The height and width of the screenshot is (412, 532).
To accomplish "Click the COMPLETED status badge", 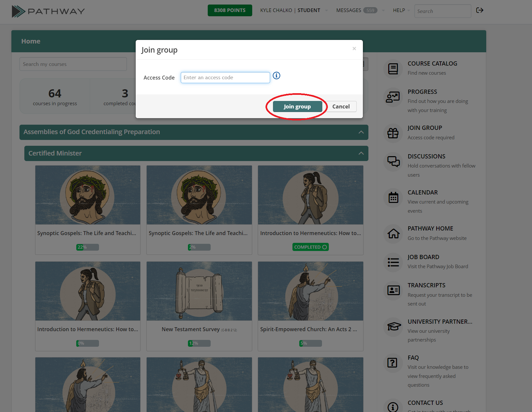I will pyautogui.click(x=311, y=247).
